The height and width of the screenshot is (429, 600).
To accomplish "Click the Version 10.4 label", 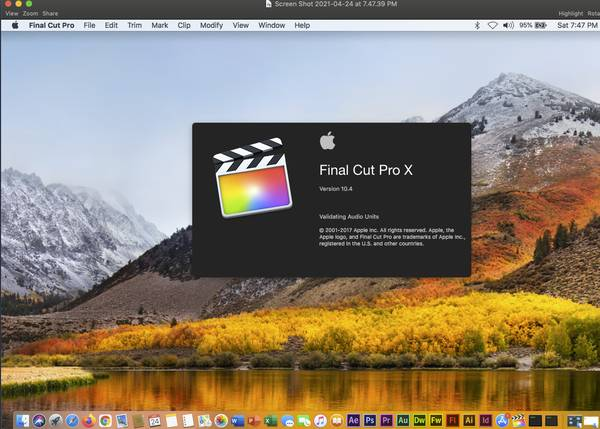I will click(x=336, y=189).
